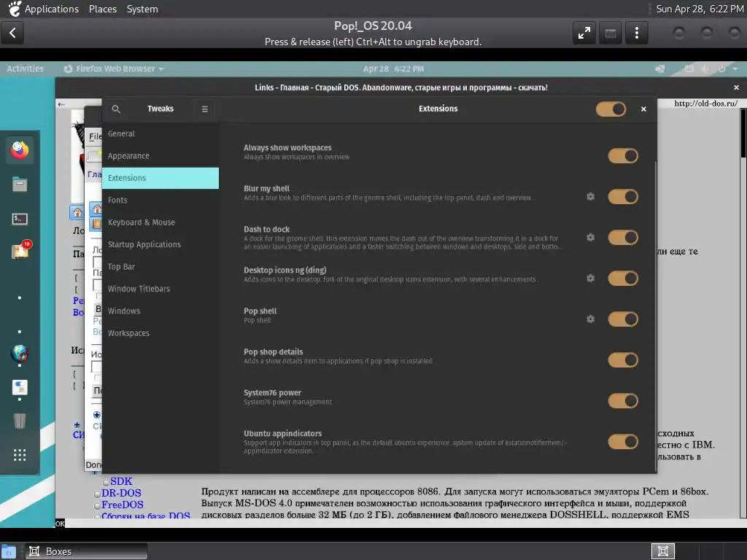
Task: Open Keyboard & Mouse settings
Action: [160, 222]
